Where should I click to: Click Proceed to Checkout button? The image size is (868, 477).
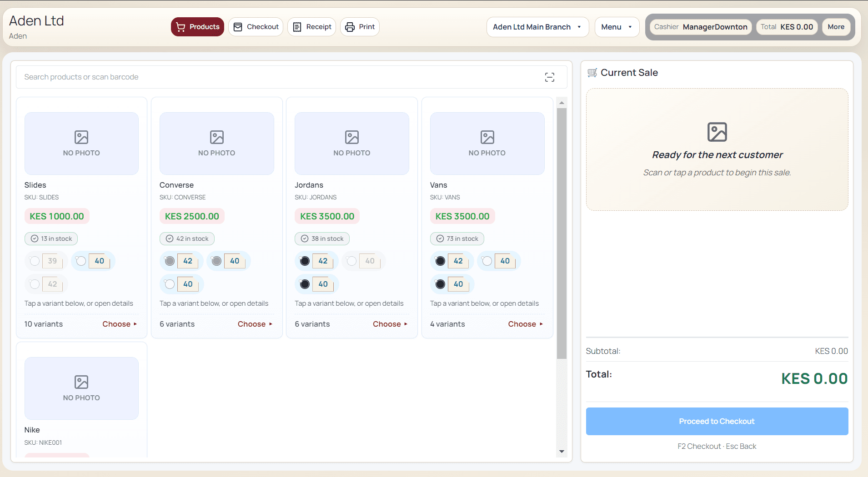(x=717, y=421)
